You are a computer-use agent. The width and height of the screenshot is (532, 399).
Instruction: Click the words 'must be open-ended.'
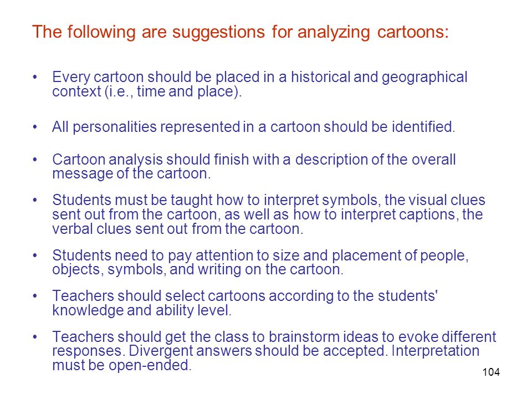click(x=122, y=365)
